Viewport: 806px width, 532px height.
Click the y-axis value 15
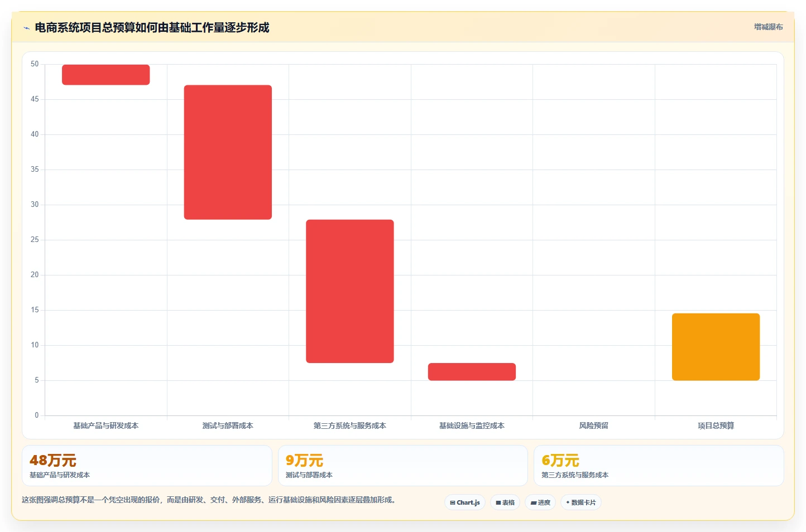(x=35, y=310)
